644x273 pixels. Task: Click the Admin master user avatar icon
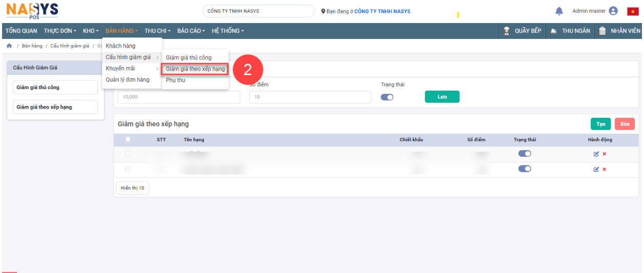[613, 11]
